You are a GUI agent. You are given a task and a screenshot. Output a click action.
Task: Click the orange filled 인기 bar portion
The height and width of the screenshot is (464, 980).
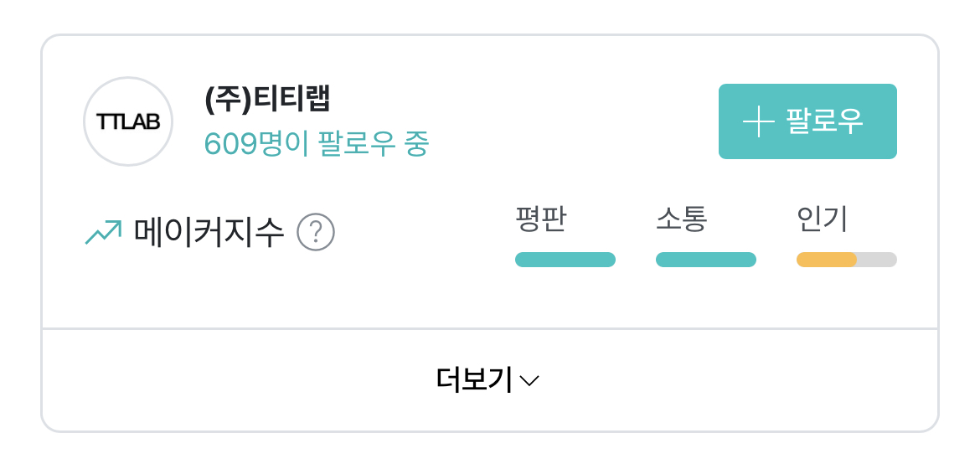pyautogui.click(x=826, y=260)
